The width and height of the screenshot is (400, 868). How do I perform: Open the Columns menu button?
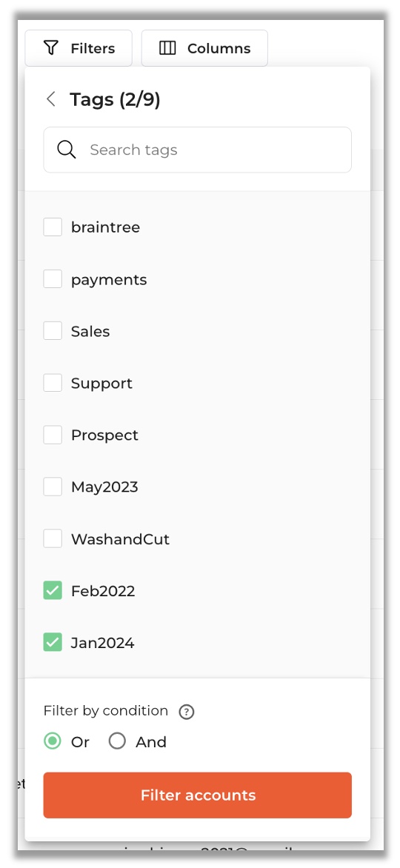tap(204, 48)
